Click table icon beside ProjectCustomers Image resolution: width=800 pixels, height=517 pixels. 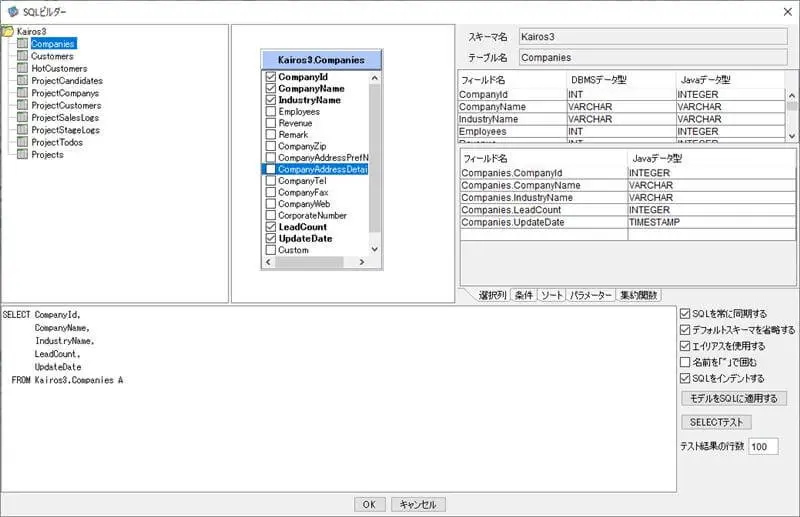pyautogui.click(x=22, y=105)
